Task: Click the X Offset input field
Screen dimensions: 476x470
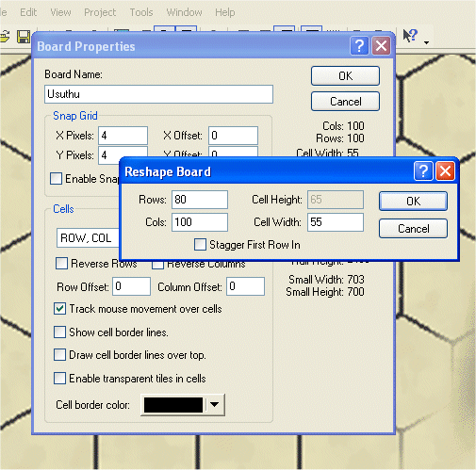Action: 233,136
